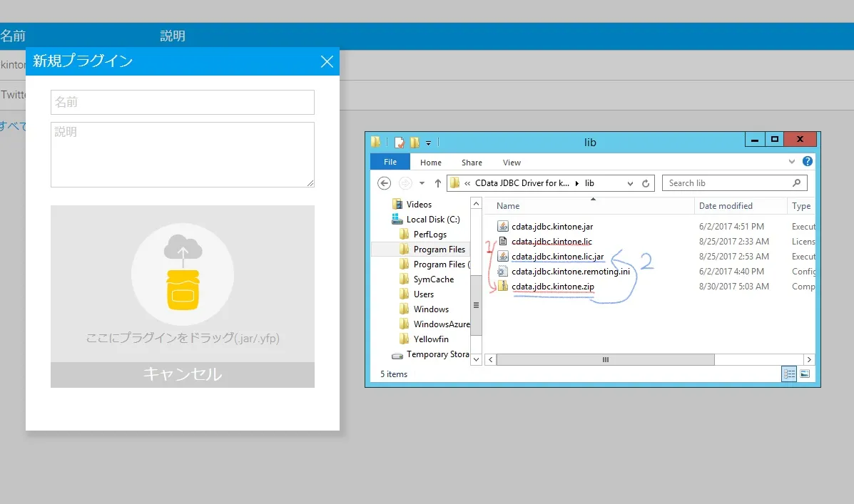Select cdata.jdbc.kintone.lic.jar file
The image size is (854, 504).
tap(557, 257)
